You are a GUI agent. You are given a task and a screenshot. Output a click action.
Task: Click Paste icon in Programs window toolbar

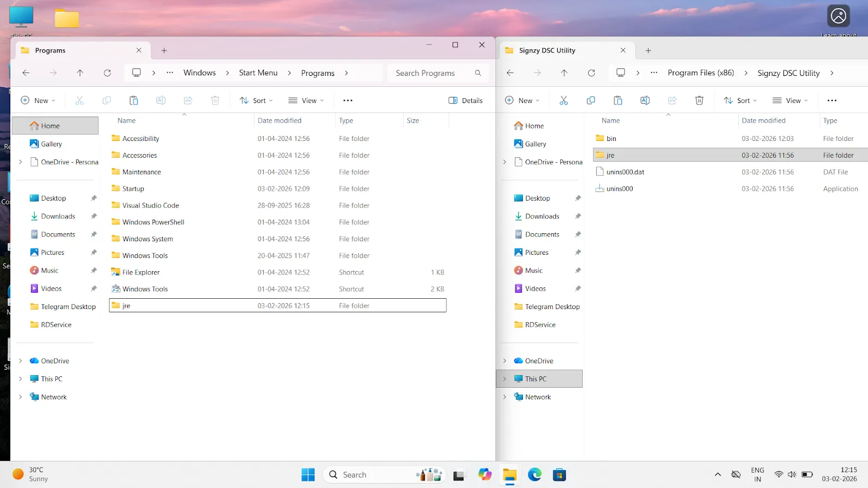(x=133, y=100)
